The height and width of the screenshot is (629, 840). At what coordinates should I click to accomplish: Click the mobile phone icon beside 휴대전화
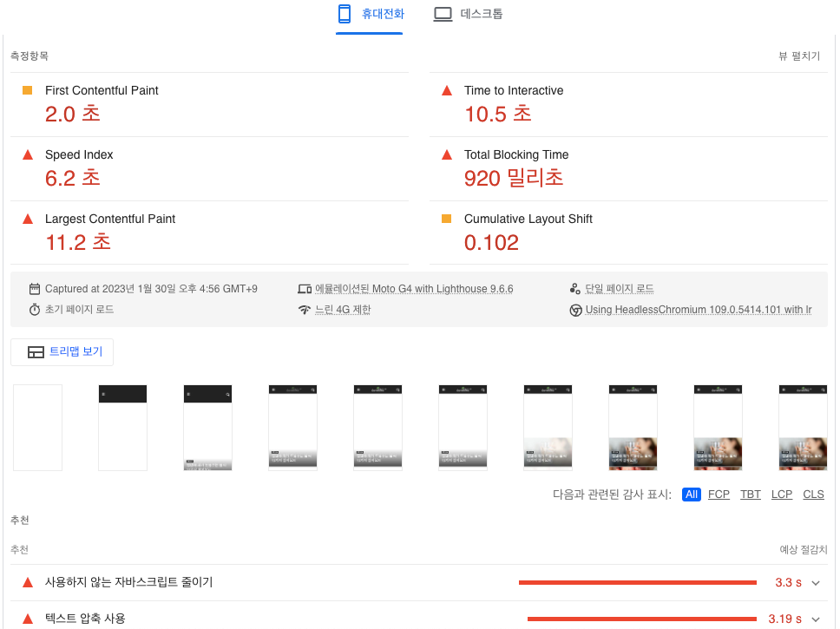tap(344, 14)
